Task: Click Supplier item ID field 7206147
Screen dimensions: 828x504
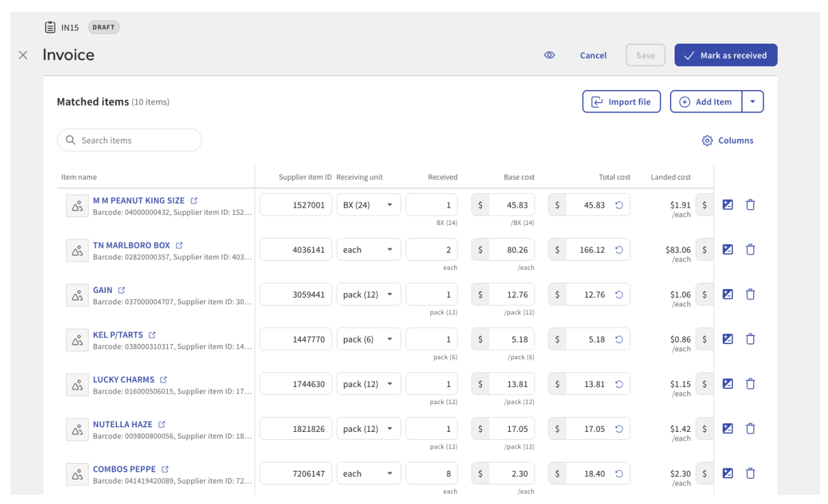Action: 296,474
